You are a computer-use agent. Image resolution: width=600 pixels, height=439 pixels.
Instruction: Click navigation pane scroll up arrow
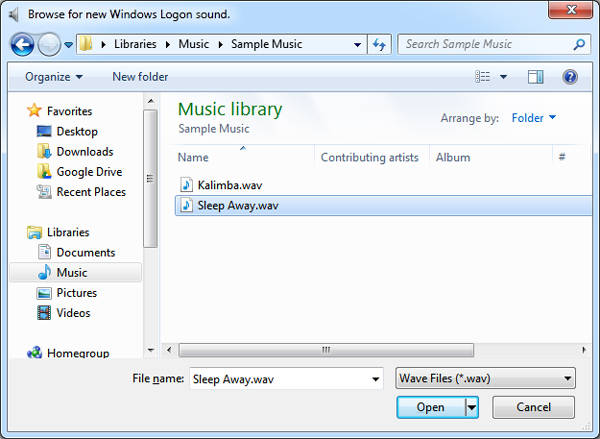pyautogui.click(x=151, y=101)
